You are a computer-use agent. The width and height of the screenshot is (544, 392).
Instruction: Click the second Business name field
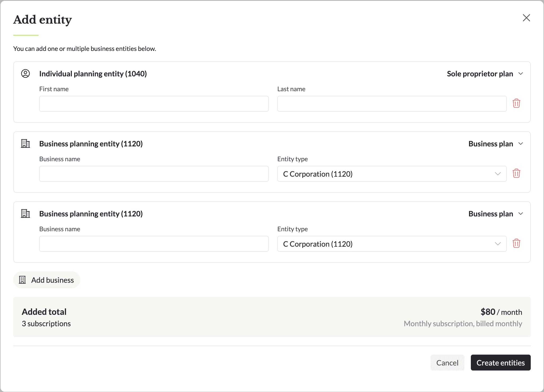point(154,244)
